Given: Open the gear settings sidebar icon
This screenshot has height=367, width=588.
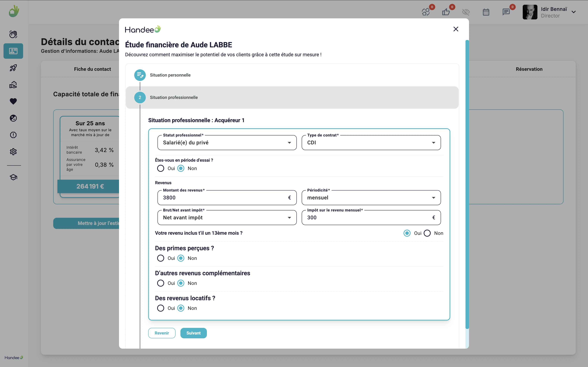Looking at the screenshot, I should [x=13, y=152].
